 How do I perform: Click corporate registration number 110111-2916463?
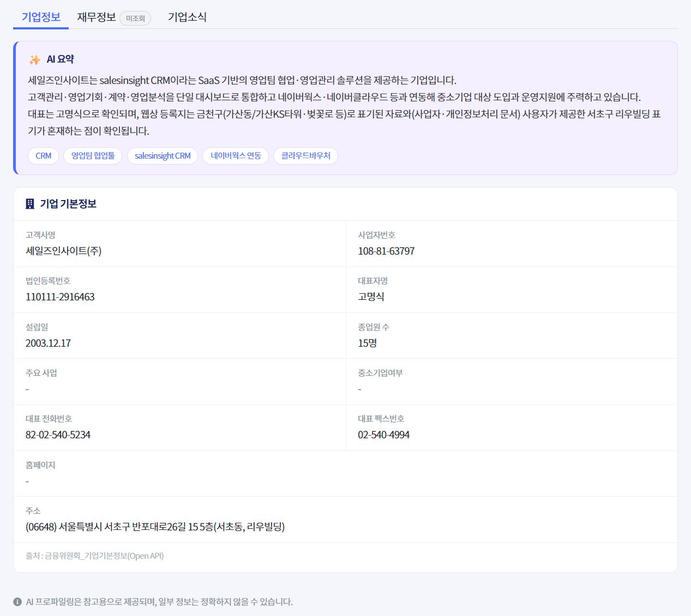click(60, 297)
